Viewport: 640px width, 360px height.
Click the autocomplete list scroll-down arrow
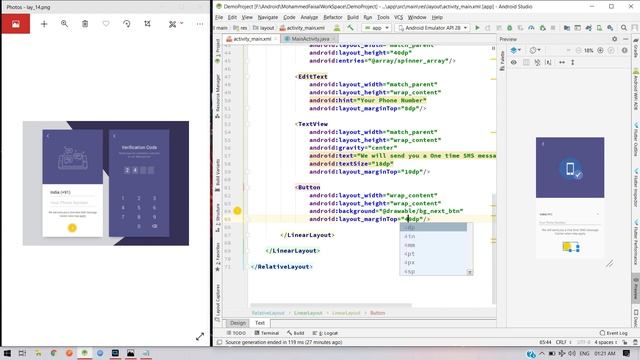click(x=470, y=272)
